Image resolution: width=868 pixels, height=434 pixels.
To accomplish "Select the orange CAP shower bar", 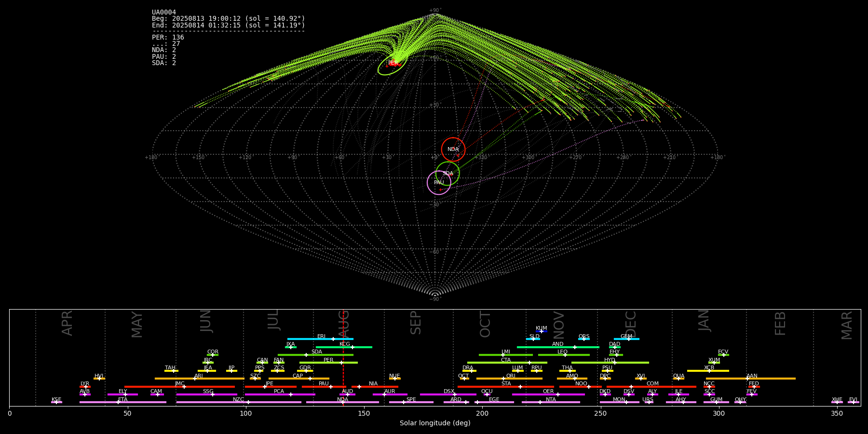I will (299, 379).
